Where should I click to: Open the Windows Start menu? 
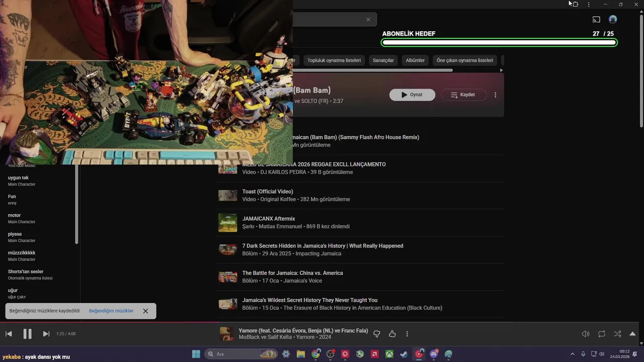[196, 354]
